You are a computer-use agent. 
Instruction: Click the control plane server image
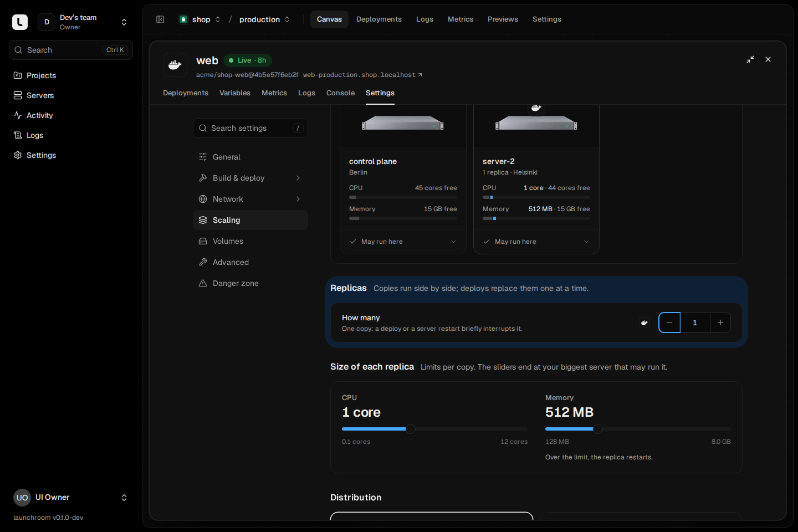tap(403, 122)
